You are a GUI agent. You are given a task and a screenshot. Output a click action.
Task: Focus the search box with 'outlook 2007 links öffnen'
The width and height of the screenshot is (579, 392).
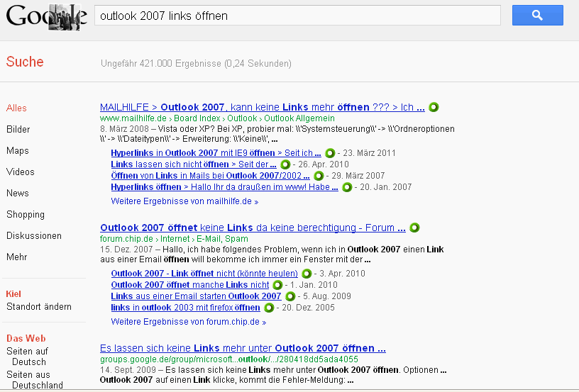[297, 16]
